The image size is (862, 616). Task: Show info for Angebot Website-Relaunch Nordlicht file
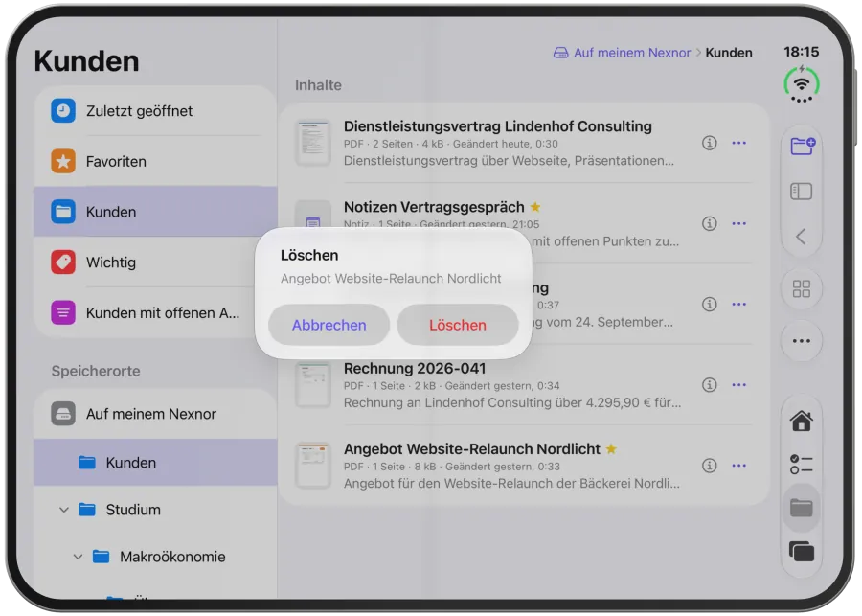pos(709,466)
